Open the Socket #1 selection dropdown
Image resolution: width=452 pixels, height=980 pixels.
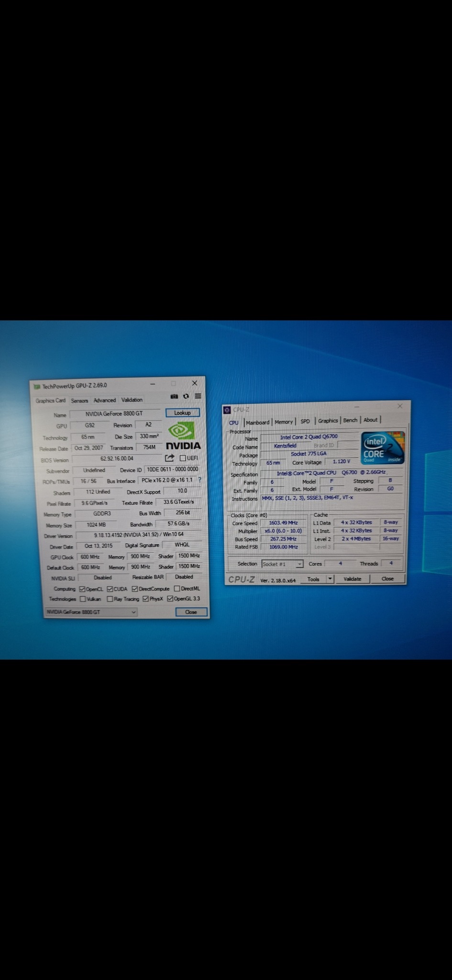282,564
